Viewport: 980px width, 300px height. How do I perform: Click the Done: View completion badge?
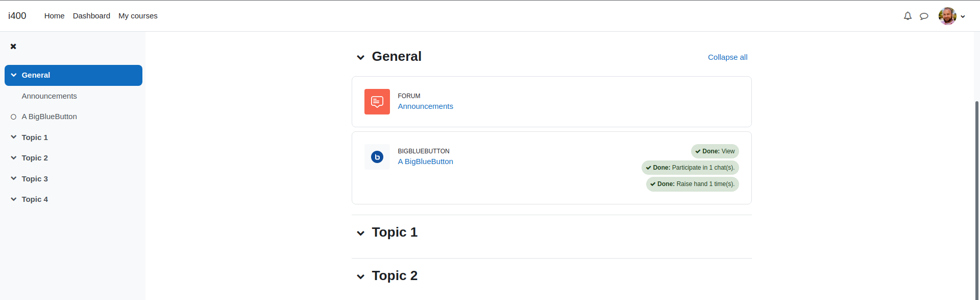[x=715, y=151]
